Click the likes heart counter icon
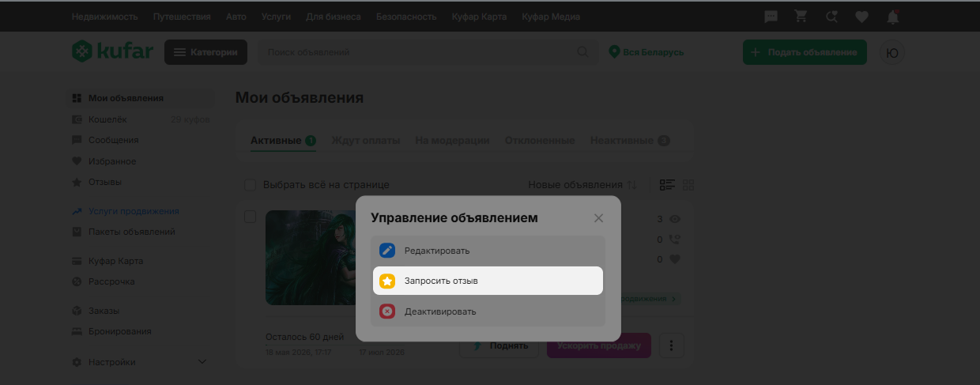The image size is (980, 385). click(x=674, y=259)
